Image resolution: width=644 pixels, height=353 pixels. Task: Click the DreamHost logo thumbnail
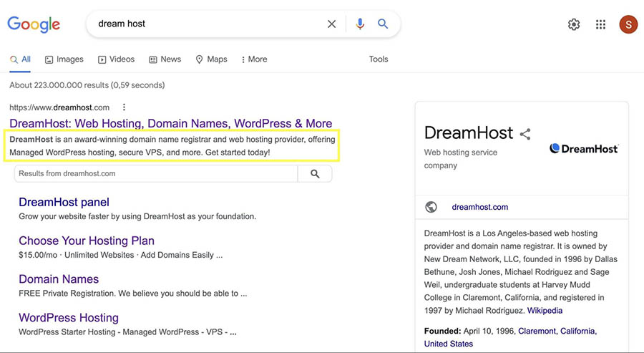[x=584, y=148]
